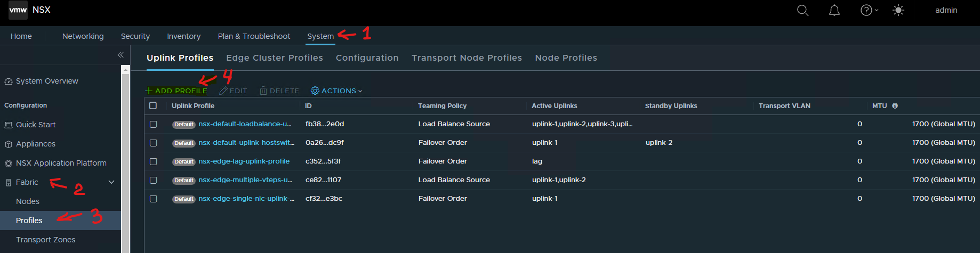Check the nsx-default-uplink-hostswitch row checkbox
Viewport: 980px width, 253px height.
(153, 143)
